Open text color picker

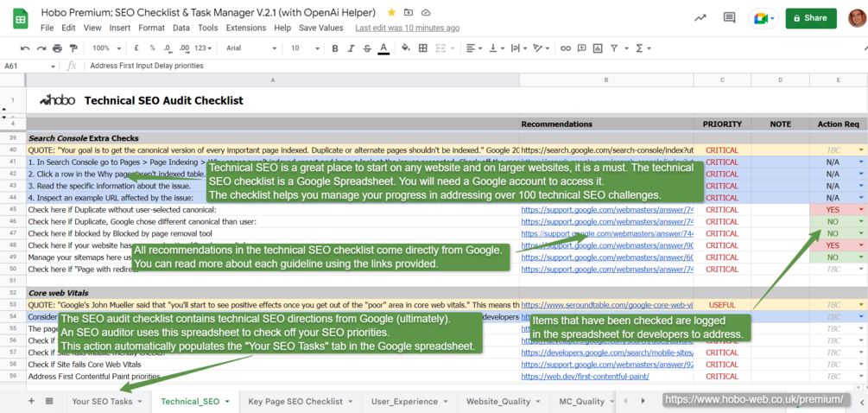[383, 48]
